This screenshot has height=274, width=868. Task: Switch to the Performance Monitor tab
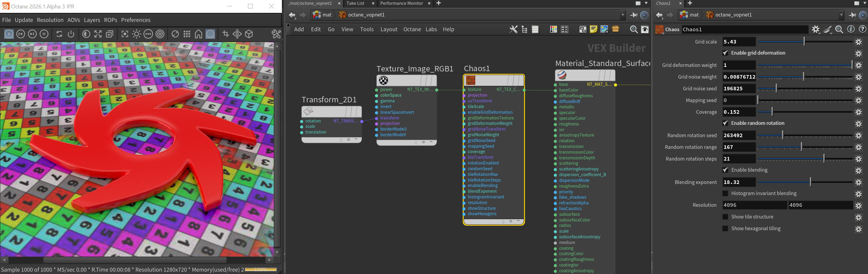401,3
